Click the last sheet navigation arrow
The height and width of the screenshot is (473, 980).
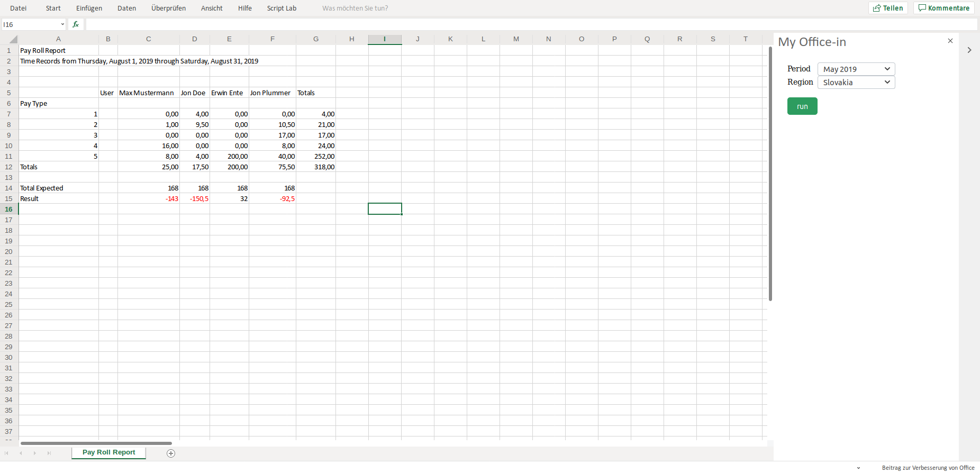(x=49, y=453)
